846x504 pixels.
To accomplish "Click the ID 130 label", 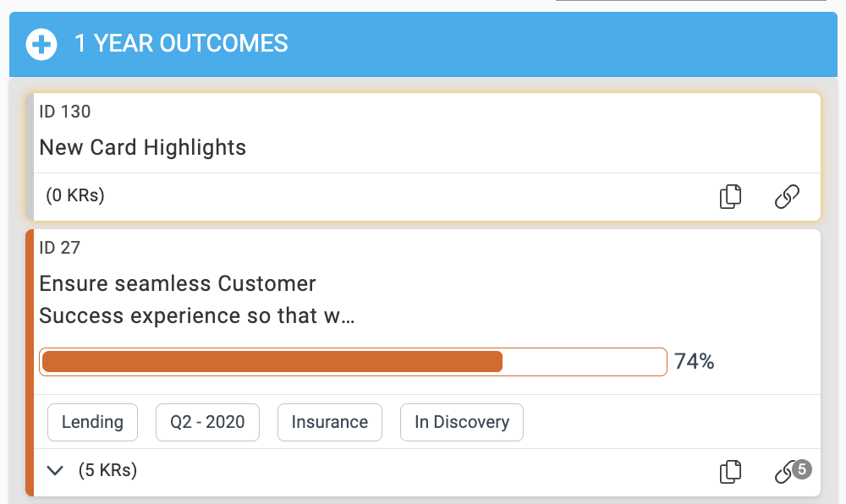I will click(65, 112).
